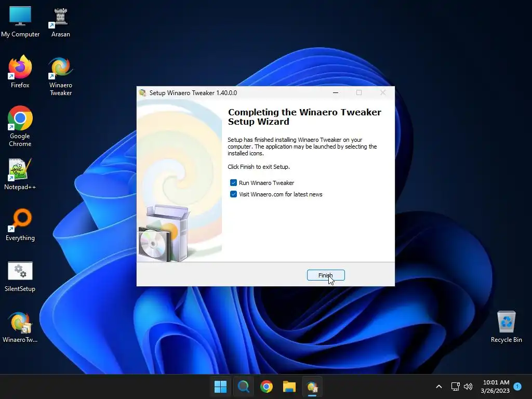Open the volume tray icon

point(468,387)
